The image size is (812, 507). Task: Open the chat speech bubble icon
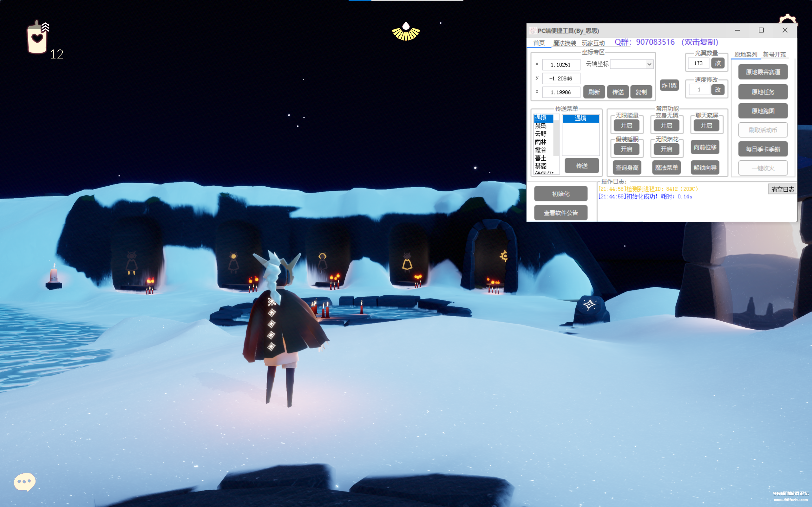click(24, 482)
